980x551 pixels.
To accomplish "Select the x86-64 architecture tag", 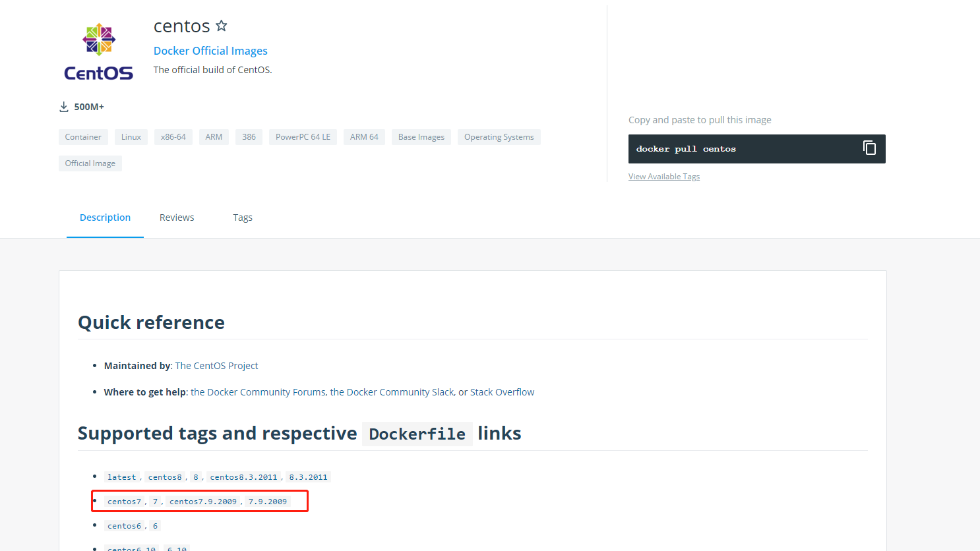I will point(173,137).
